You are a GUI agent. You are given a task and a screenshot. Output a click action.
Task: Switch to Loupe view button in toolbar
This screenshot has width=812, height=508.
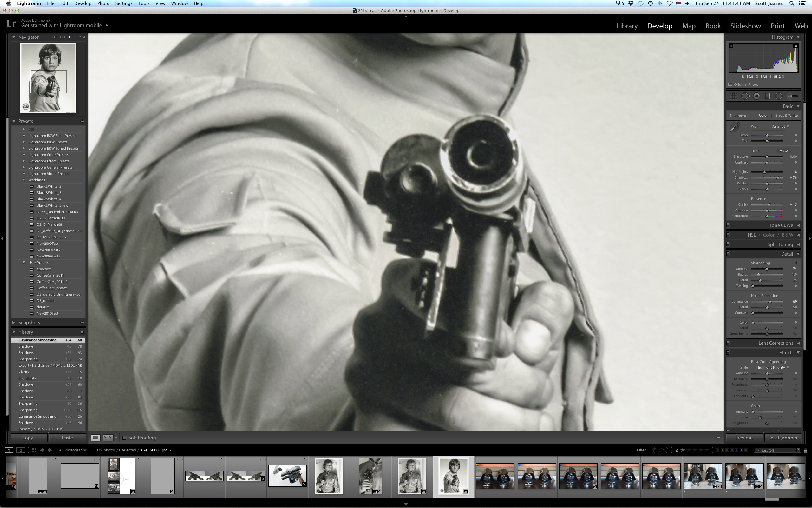[95, 438]
